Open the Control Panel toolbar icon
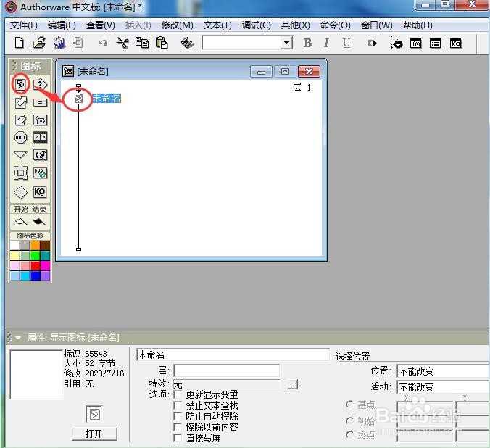This screenshot has width=490, height=448. pos(396,43)
